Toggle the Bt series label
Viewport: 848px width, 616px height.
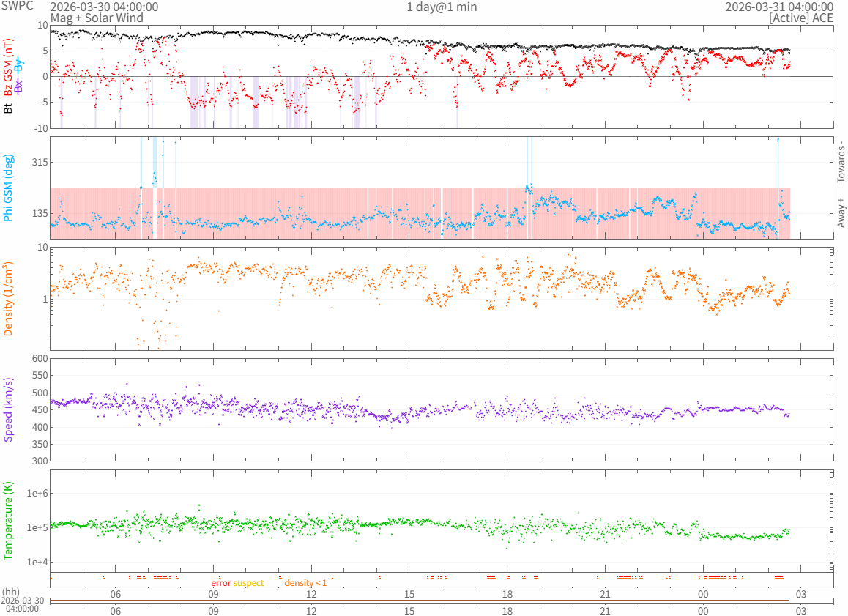[x=9, y=108]
